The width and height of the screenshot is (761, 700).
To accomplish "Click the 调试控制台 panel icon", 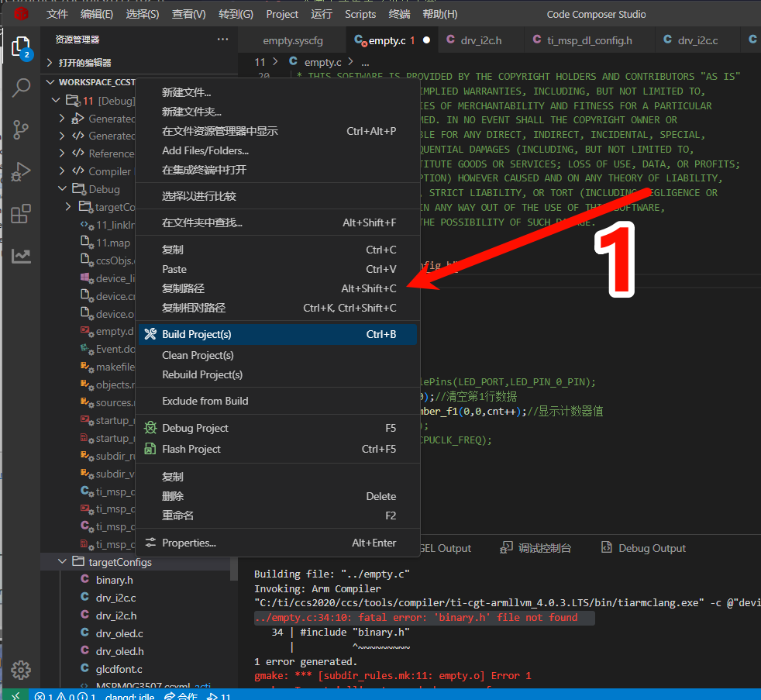I will click(x=506, y=547).
